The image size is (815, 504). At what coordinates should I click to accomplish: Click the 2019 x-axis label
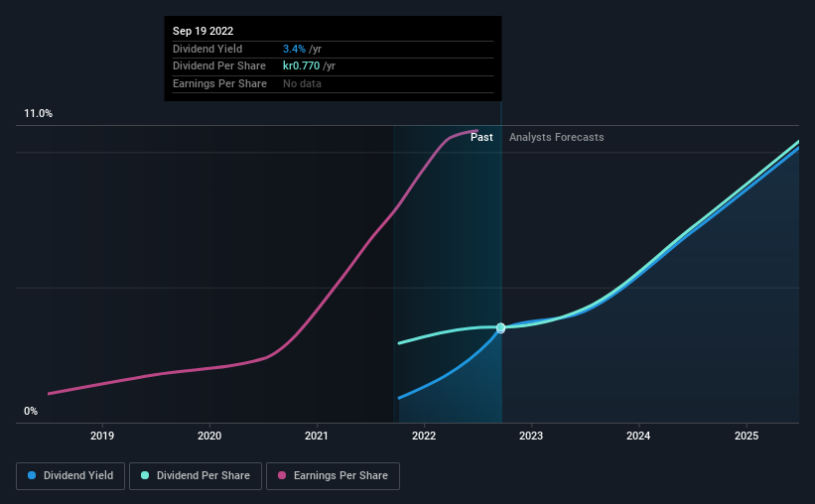tap(102, 436)
